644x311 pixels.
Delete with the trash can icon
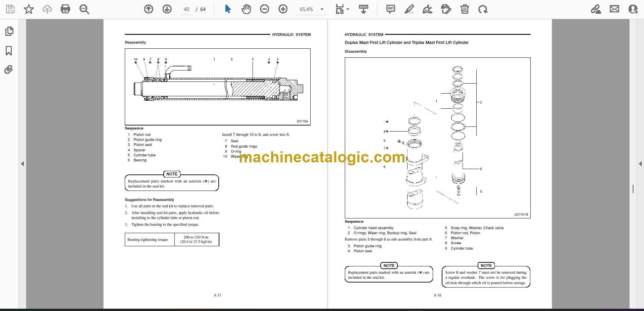click(465, 9)
